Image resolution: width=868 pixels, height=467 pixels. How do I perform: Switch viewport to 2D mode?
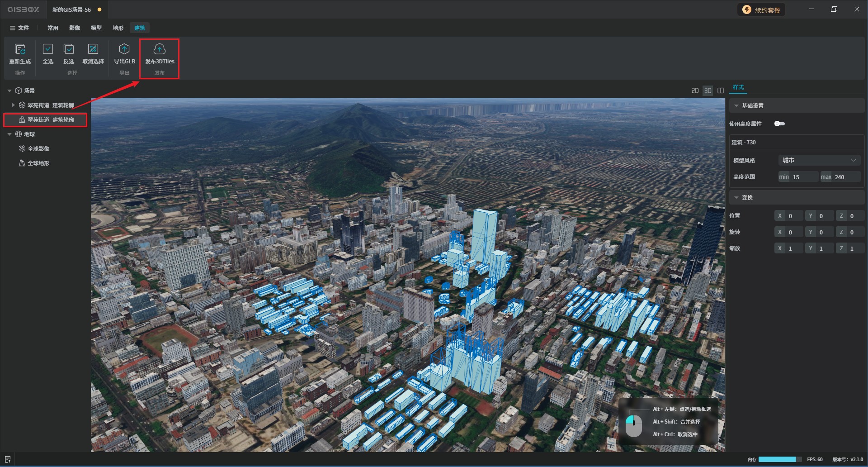[x=695, y=91]
